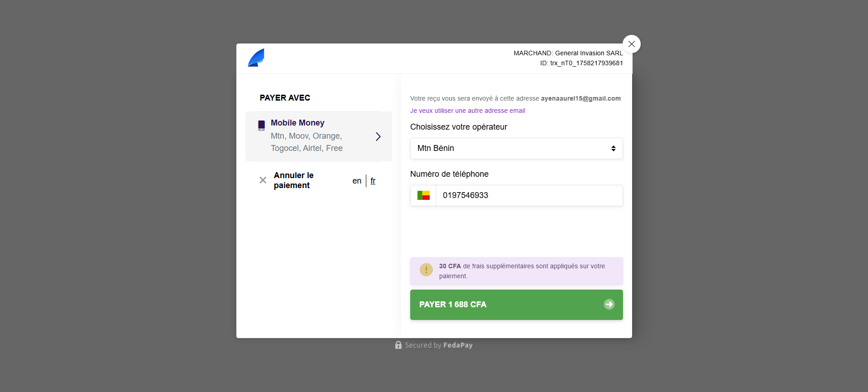Click the PAYER AVEC heading
868x392 pixels.
click(x=285, y=98)
